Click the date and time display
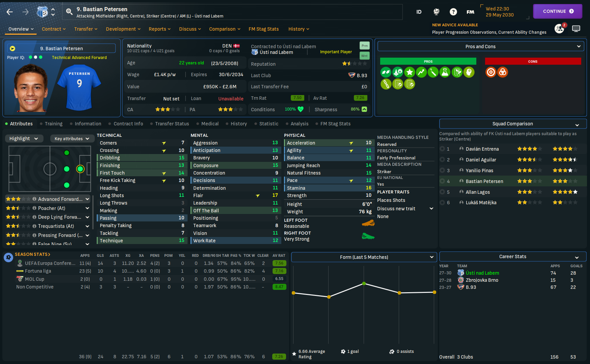Image resolution: width=590 pixels, height=364 pixels. click(500, 12)
